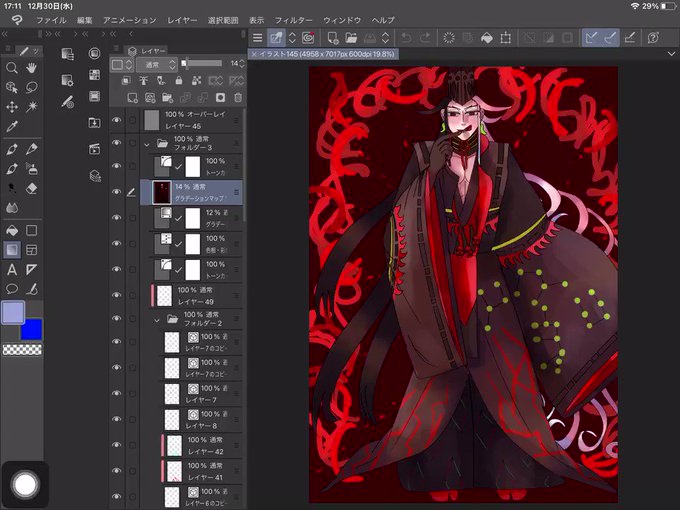The width and height of the screenshot is (680, 510).
Task: Select the レイヤー palette tab
Action: (x=147, y=51)
